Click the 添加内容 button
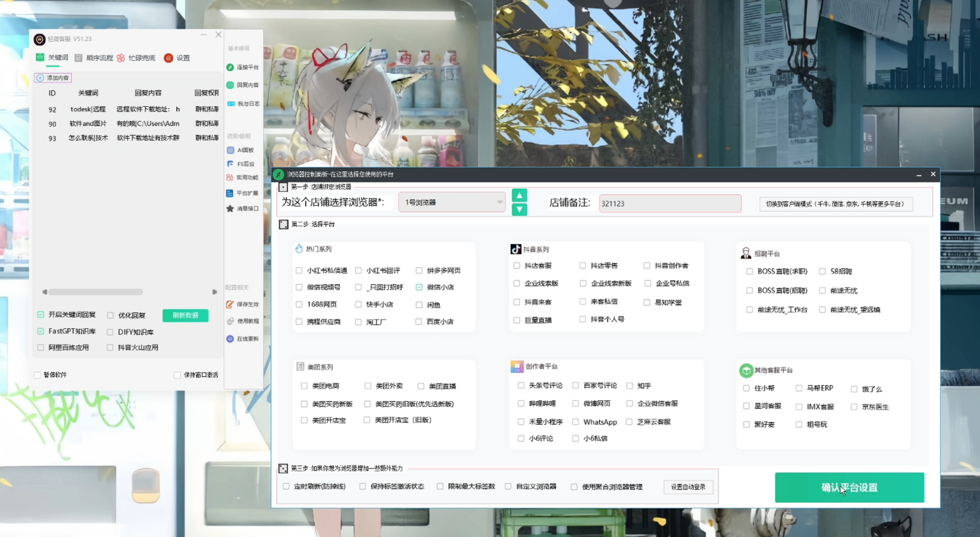 [53, 78]
